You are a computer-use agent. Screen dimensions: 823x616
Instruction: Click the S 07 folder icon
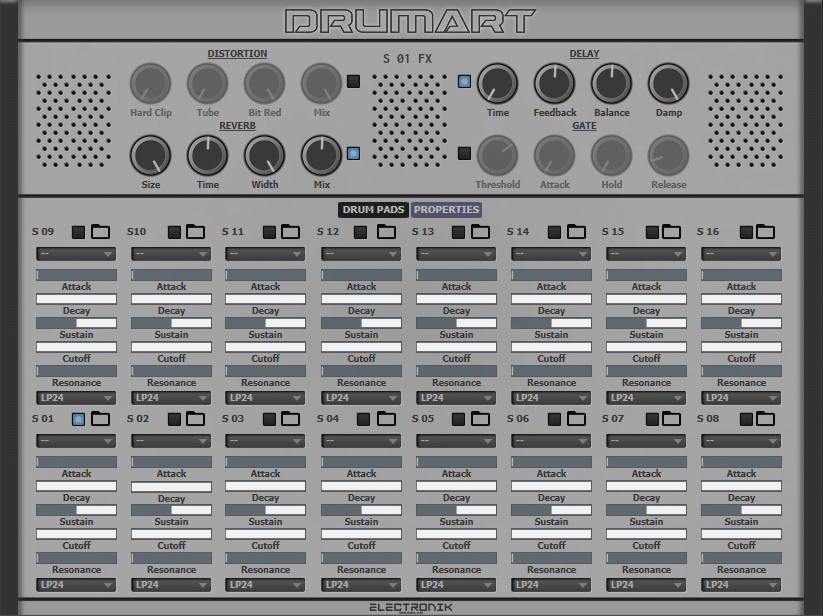tap(671, 419)
